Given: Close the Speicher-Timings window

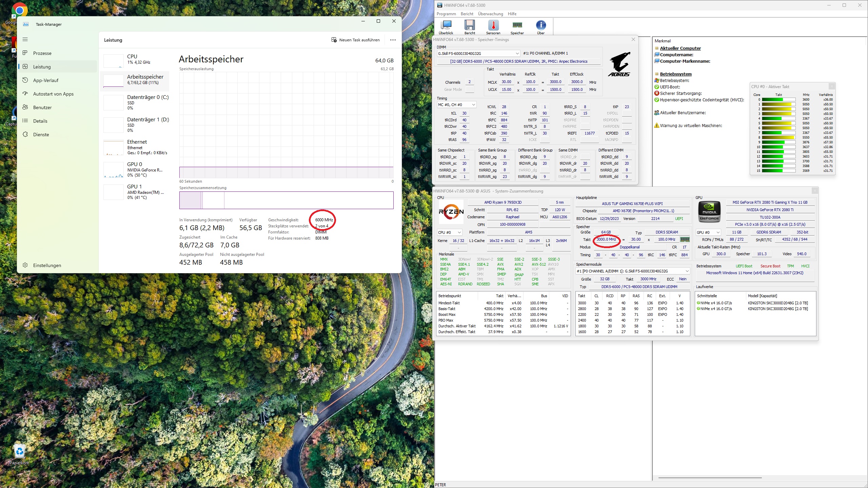Looking at the screenshot, I should point(633,40).
